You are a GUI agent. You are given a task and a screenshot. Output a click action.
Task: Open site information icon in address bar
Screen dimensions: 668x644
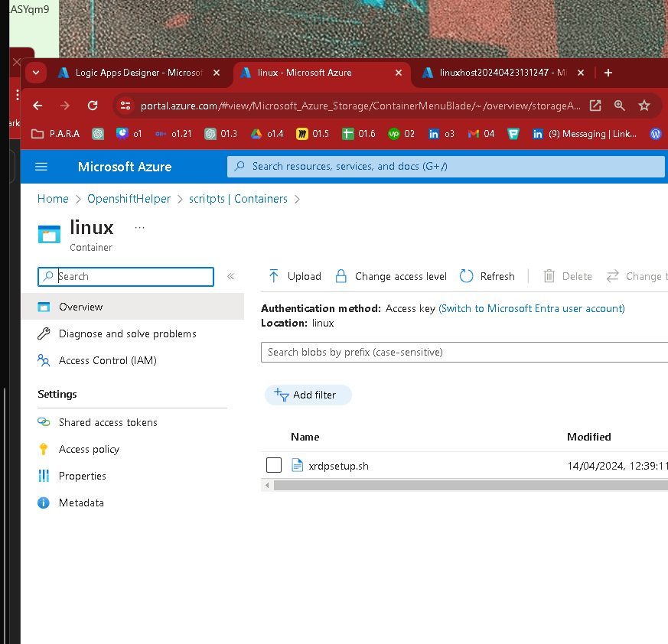[125, 106]
